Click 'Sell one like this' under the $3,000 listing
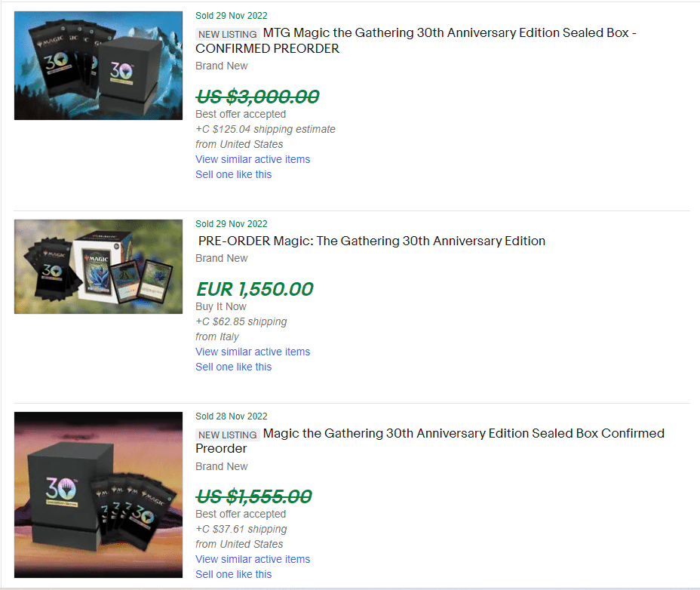Viewport: 700px width, 590px height. pyautogui.click(x=233, y=174)
